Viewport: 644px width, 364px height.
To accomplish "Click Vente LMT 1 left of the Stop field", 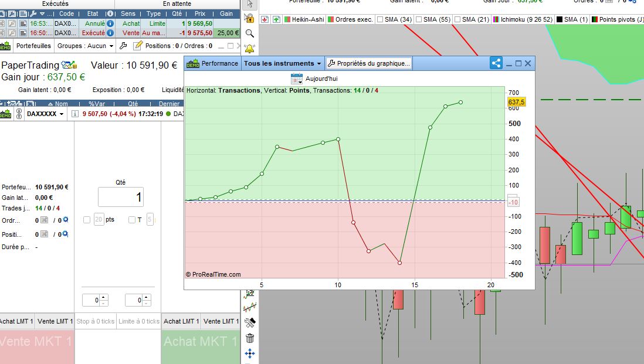I will point(55,321).
